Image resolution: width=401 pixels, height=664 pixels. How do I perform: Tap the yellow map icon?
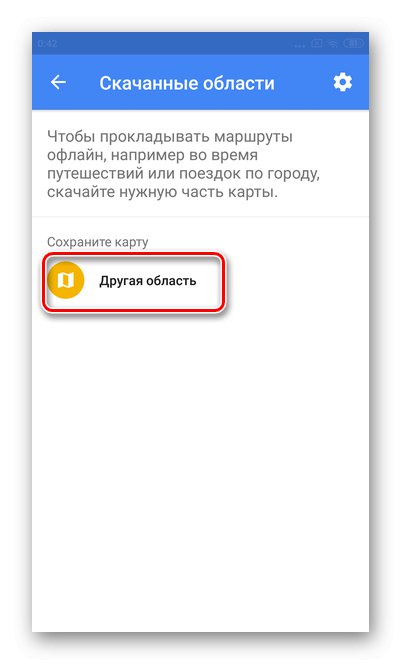(66, 280)
